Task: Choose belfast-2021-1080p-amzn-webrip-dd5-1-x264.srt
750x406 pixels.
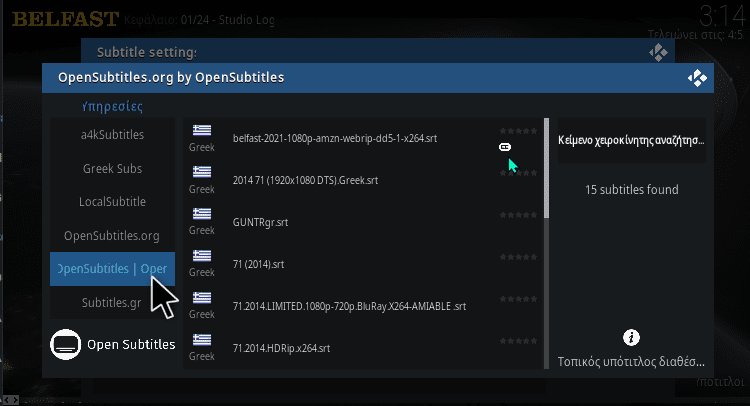Action: (x=363, y=139)
